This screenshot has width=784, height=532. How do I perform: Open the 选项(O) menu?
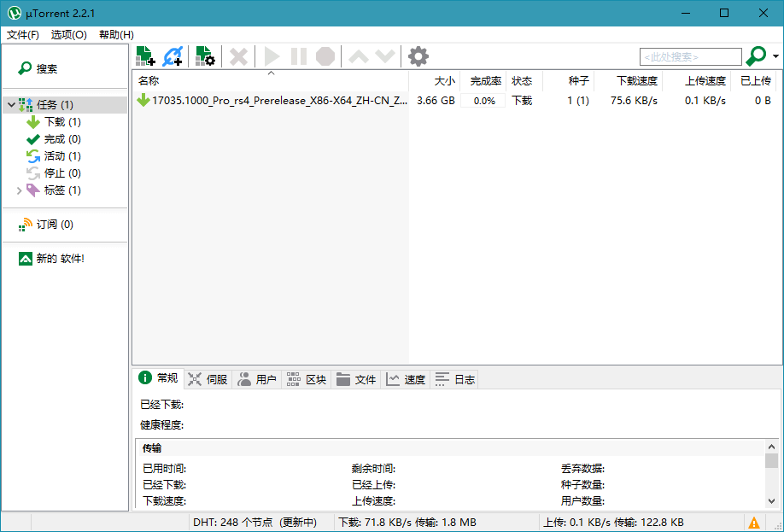coord(68,34)
